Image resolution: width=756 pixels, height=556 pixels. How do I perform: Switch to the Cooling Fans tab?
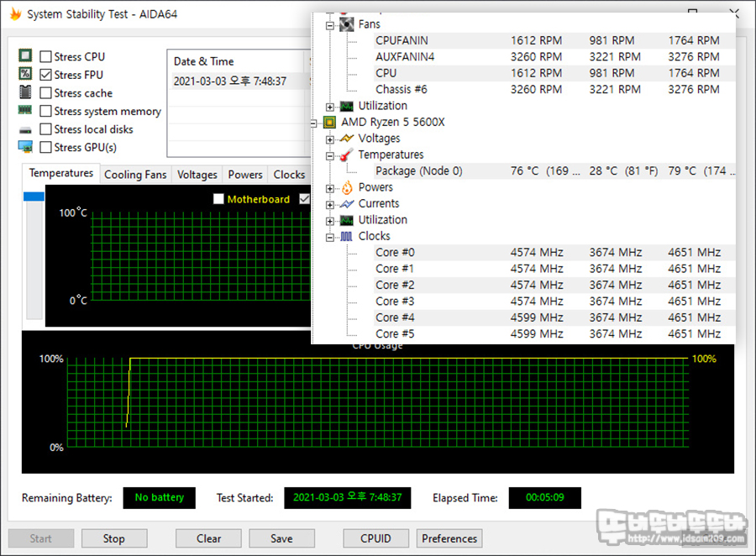[135, 175]
